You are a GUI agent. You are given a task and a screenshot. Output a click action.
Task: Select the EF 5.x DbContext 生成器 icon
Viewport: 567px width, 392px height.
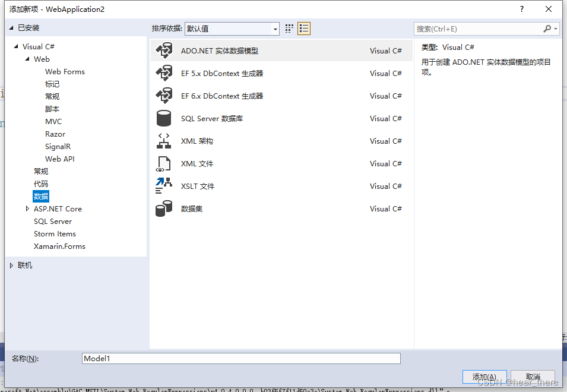(164, 74)
